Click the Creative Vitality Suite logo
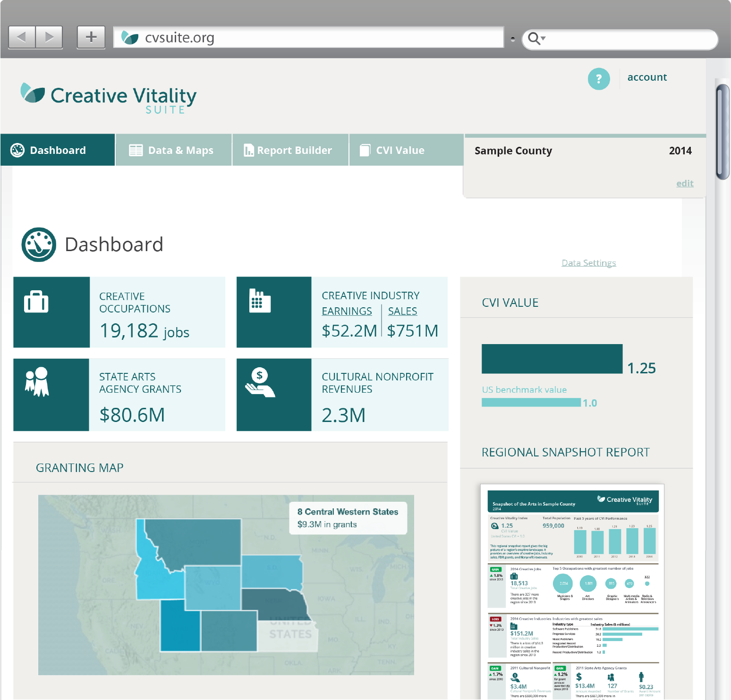The image size is (731, 700). [x=109, y=98]
